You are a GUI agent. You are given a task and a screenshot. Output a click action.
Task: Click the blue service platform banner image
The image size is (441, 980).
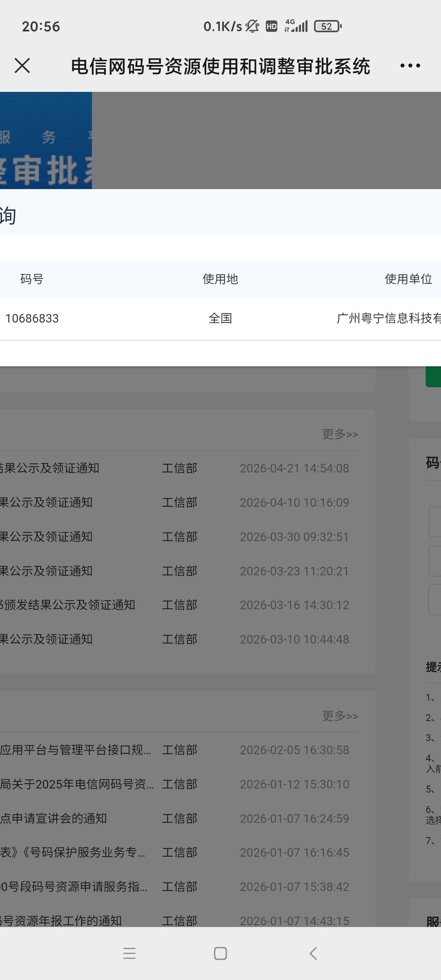coord(46,140)
